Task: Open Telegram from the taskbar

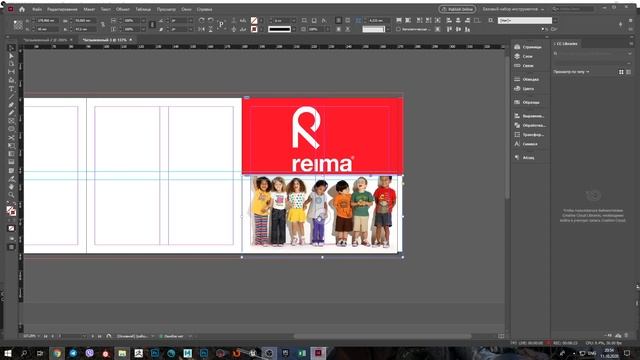Action: [x=73, y=353]
